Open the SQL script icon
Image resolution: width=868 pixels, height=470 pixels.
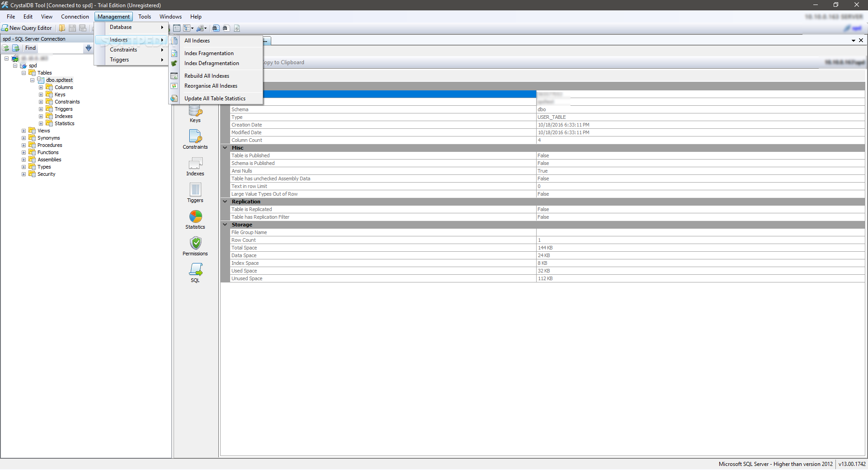coord(195,273)
